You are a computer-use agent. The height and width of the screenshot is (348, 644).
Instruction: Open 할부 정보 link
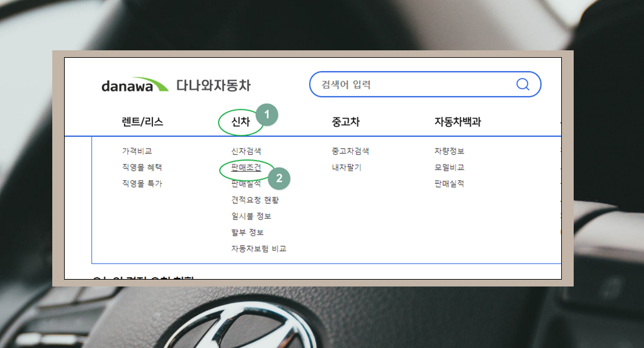(x=247, y=232)
